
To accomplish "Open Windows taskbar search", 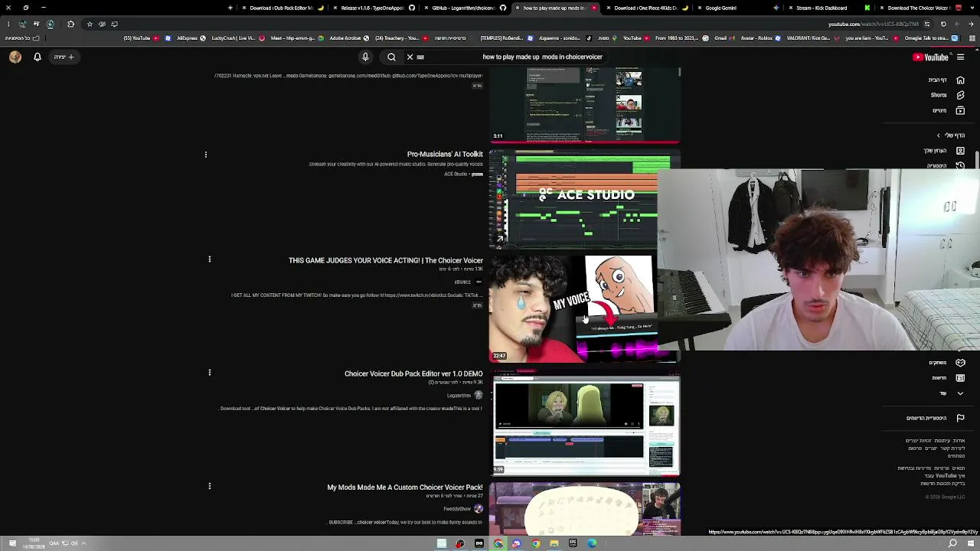I will pyautogui.click(x=952, y=543).
